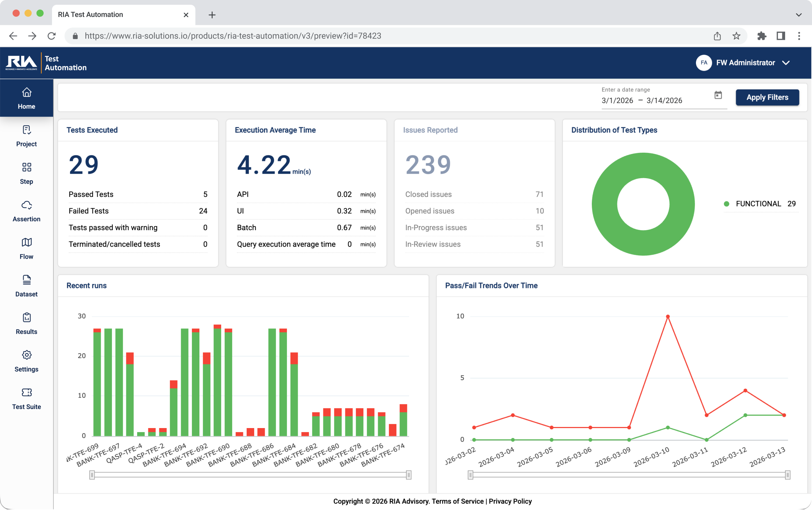
Task: Open a new browser tab
Action: (212, 15)
